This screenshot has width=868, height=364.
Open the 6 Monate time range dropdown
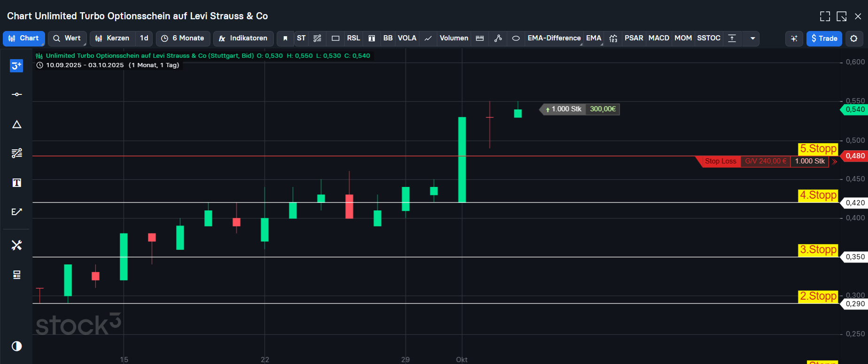(183, 39)
